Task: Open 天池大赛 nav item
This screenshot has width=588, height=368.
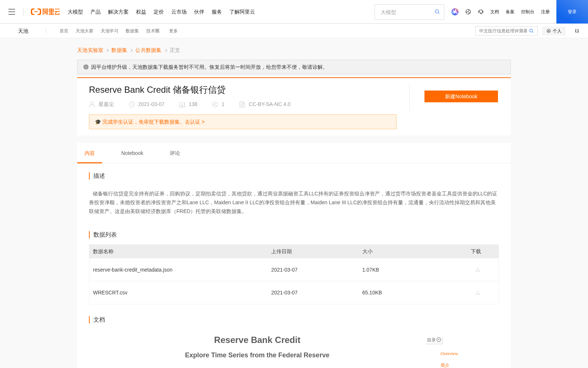Action: tap(85, 31)
